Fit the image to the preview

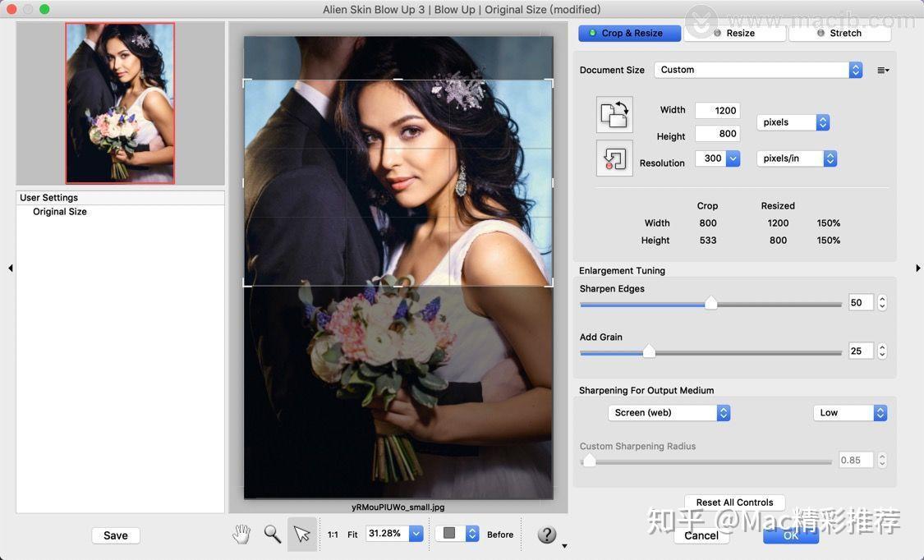click(x=352, y=534)
